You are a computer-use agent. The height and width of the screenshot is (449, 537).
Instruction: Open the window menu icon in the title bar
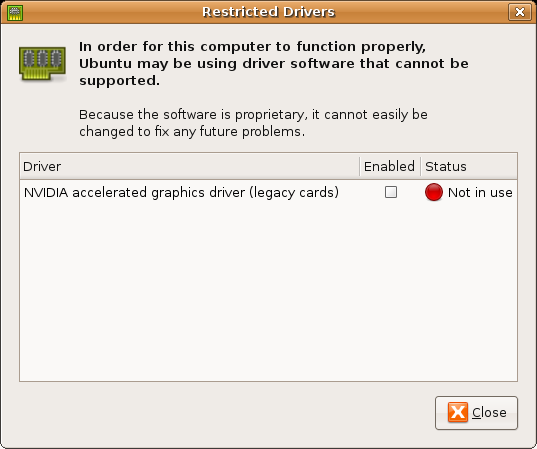pyautogui.click(x=15, y=13)
